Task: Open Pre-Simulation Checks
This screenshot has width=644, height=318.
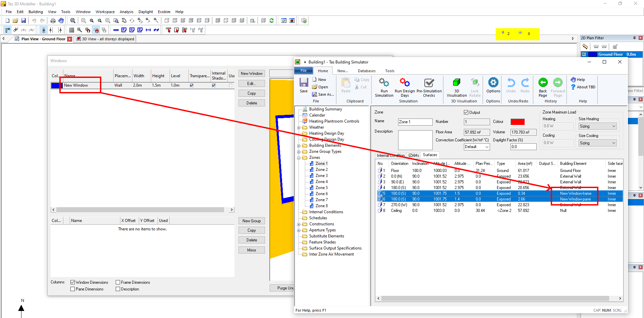Action: pyautogui.click(x=429, y=87)
